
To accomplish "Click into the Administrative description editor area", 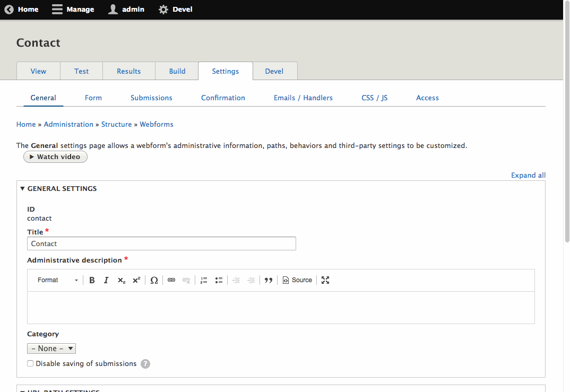I will point(281,307).
